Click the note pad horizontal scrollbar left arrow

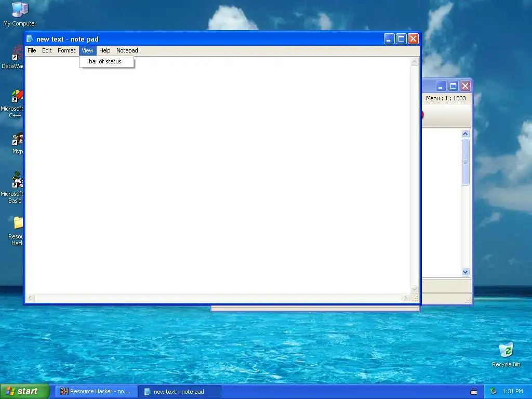click(30, 298)
